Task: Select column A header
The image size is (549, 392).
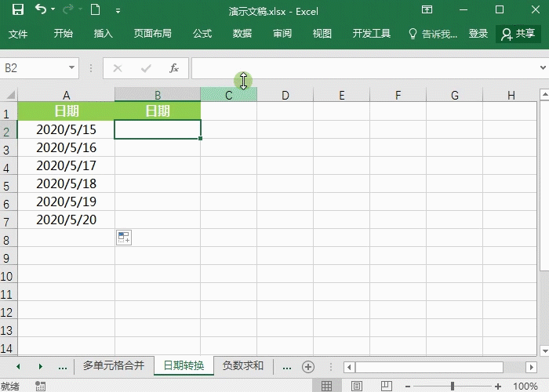Action: 66,95
